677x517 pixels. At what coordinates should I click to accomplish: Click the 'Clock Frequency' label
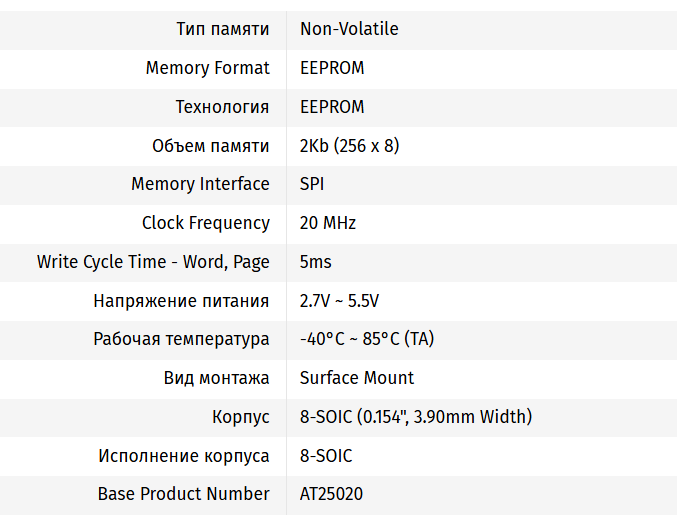[205, 223]
